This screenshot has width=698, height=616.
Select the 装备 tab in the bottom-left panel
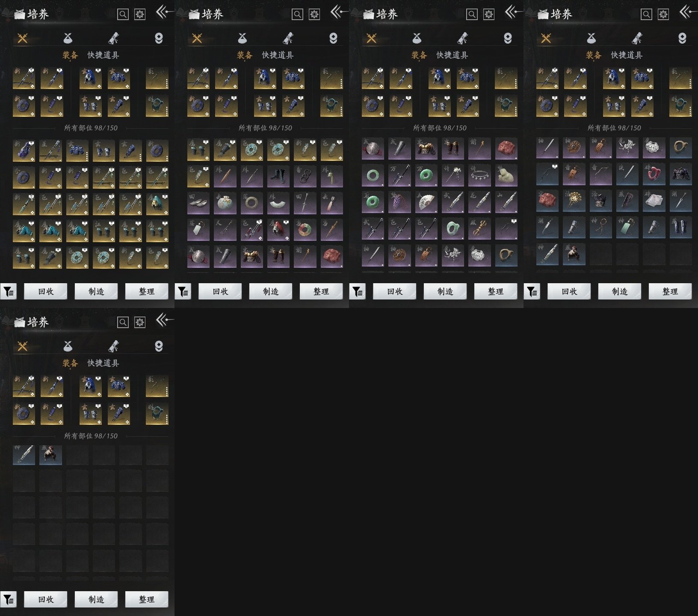tap(70, 363)
